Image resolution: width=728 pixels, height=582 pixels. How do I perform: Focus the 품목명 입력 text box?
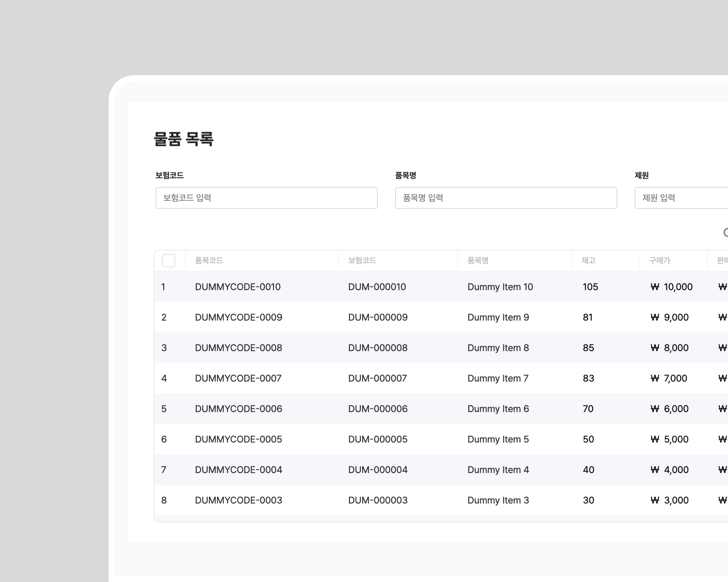[x=506, y=198]
